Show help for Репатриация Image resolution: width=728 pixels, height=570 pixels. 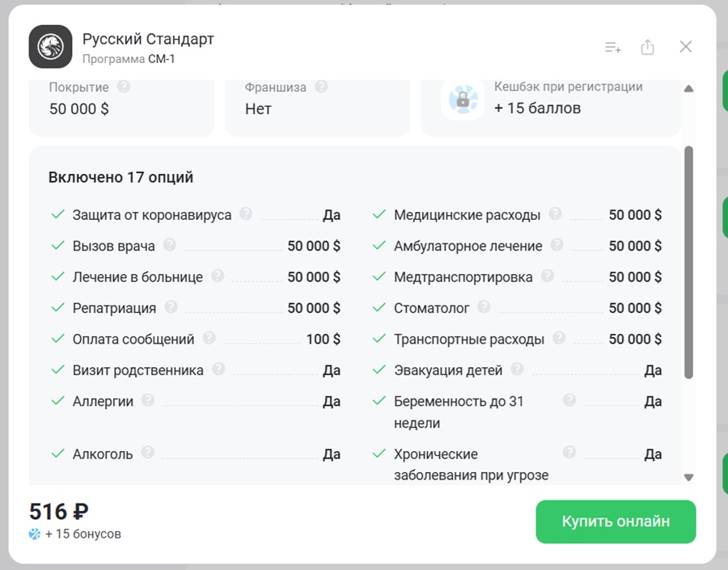tap(171, 307)
